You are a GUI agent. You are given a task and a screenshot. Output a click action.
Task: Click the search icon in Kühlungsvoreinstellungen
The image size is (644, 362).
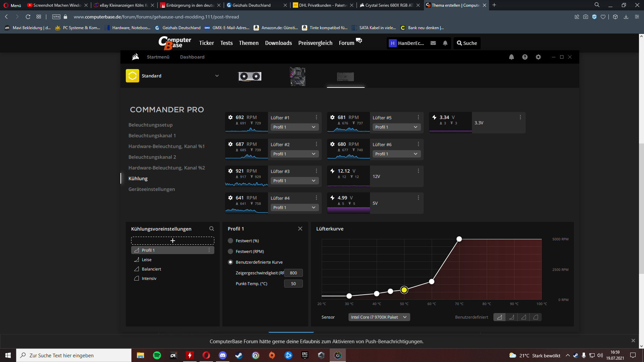[211, 229]
